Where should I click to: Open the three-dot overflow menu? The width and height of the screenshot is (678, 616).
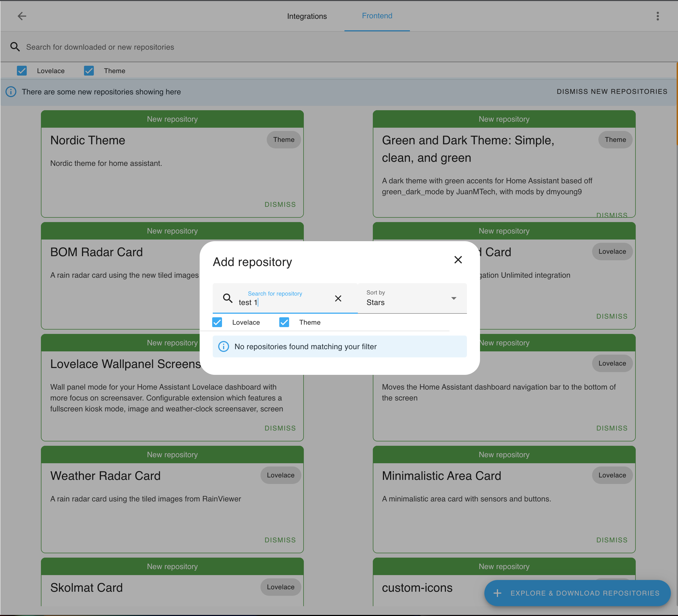[x=658, y=16]
